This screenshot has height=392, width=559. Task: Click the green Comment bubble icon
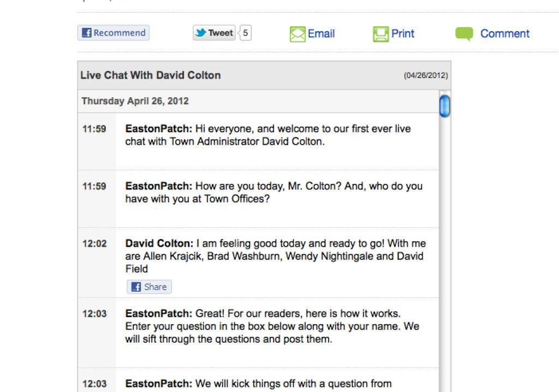[464, 34]
